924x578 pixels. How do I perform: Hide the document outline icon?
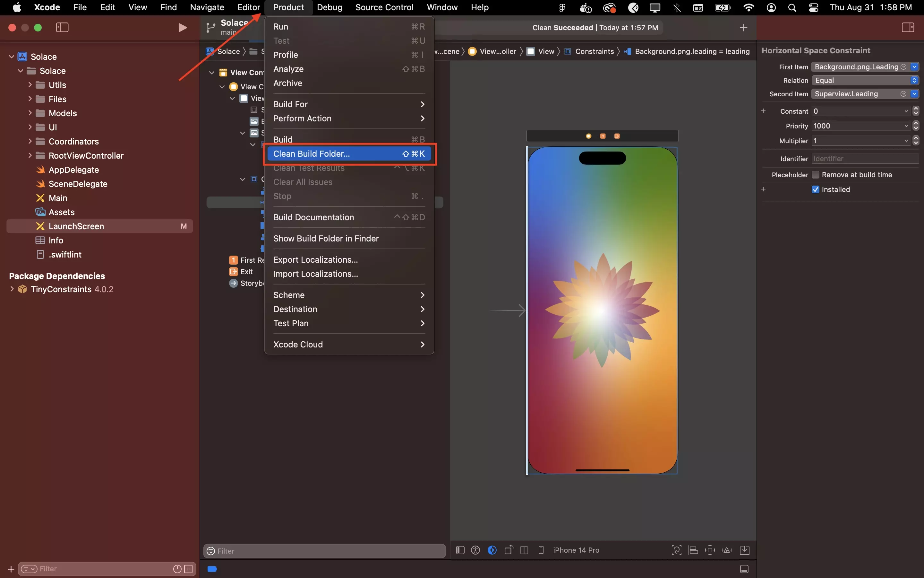[x=460, y=550]
